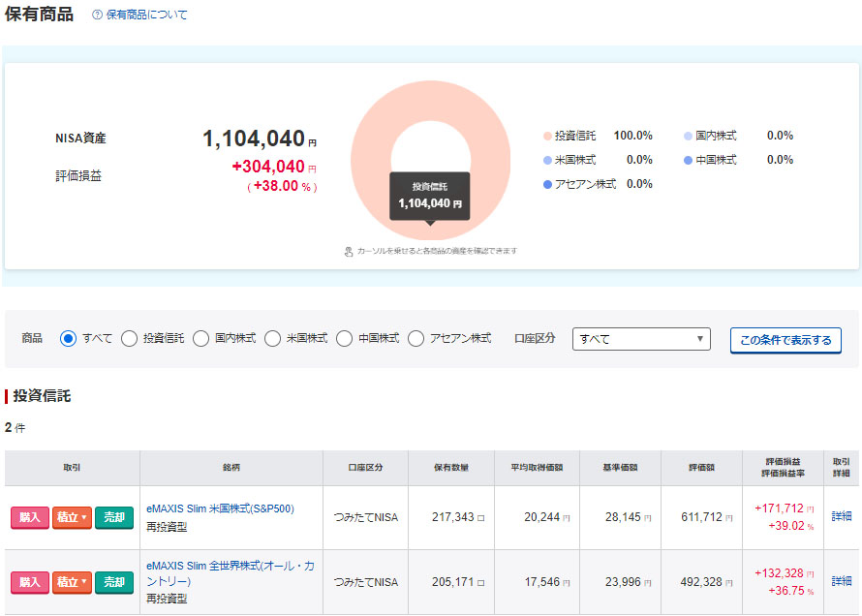Expand 積立 menu for S&P500 fund
Image resolution: width=862 pixels, height=616 pixels.
pos(73,517)
